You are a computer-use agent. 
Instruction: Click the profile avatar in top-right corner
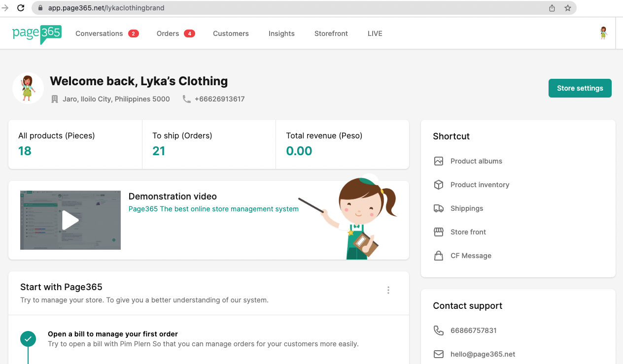[603, 33]
